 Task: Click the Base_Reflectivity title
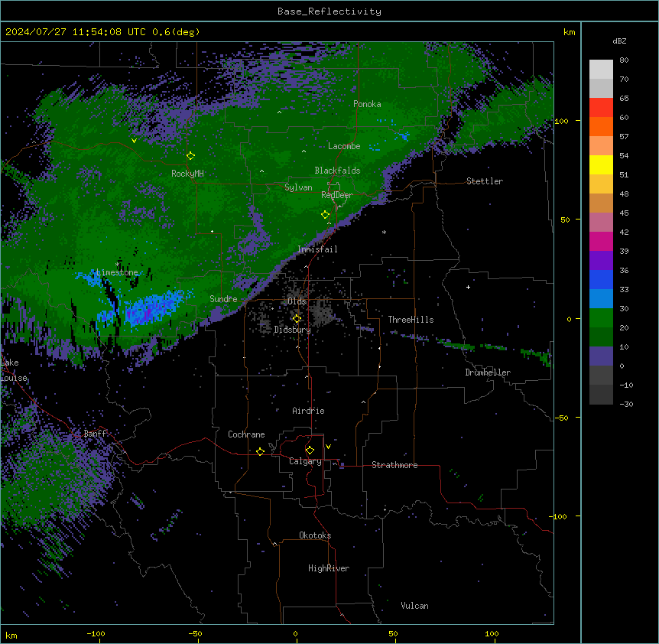329,11
